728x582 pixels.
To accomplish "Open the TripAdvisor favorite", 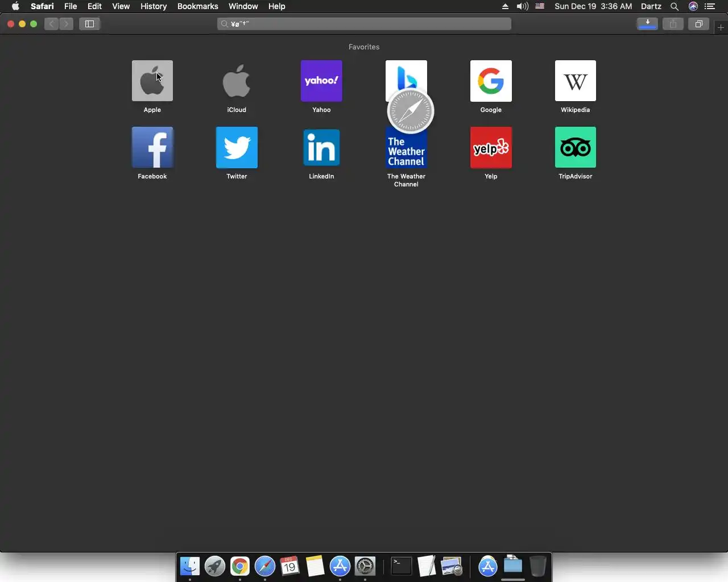I will 576,147.
